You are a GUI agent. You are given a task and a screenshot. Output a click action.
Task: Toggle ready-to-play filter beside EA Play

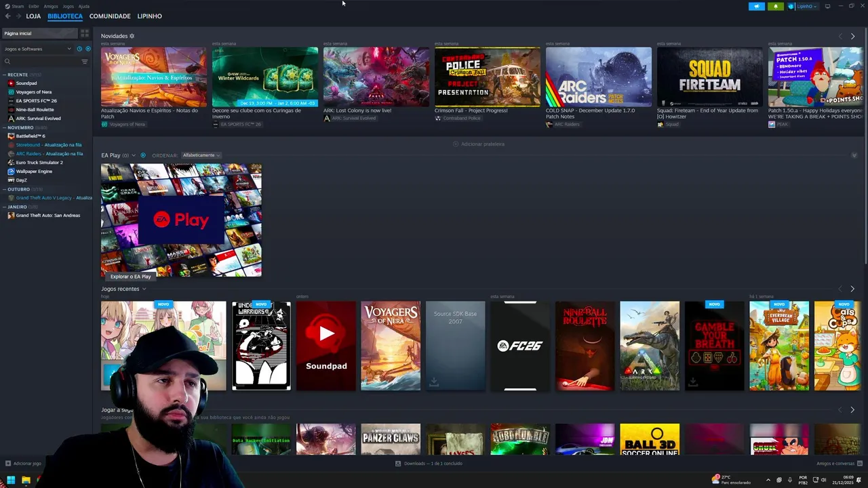143,155
